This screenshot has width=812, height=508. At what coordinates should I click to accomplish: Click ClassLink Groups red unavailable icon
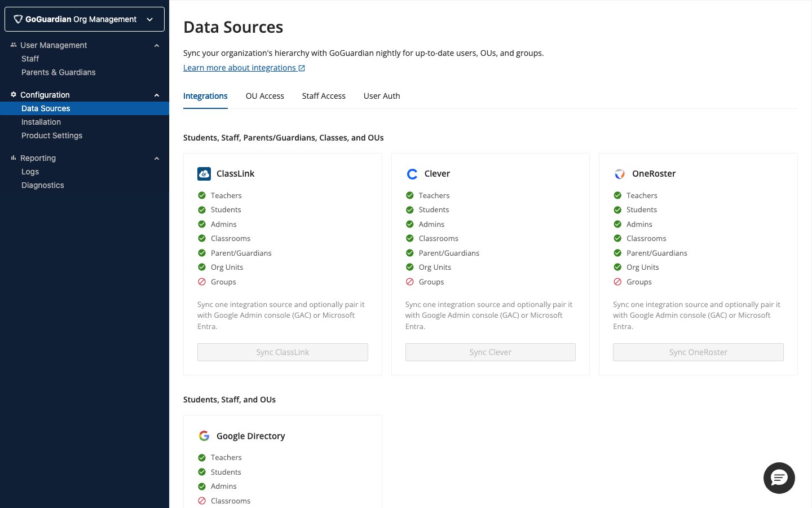coord(202,282)
